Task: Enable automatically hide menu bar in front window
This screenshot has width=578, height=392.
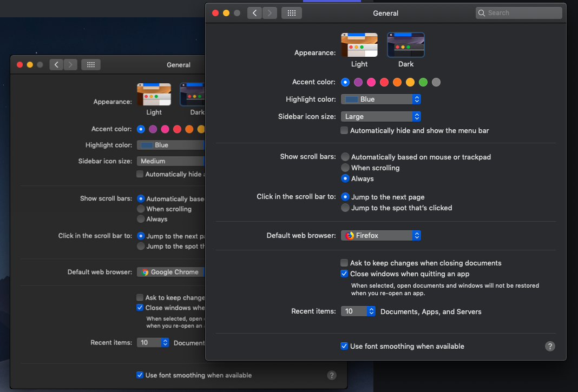Action: (344, 130)
